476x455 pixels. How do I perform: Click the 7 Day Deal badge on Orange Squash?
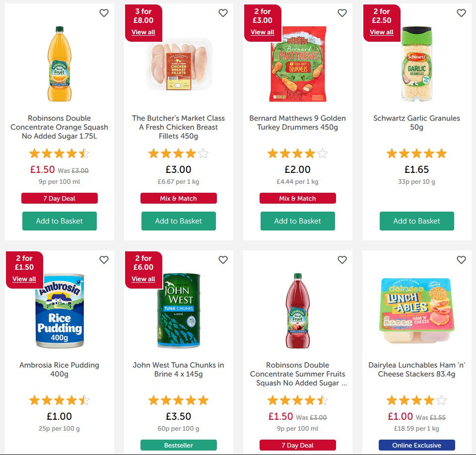(59, 198)
